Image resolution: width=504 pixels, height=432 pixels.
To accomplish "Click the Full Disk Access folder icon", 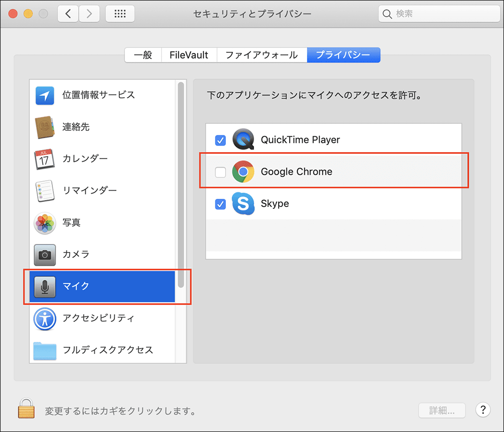I will coord(45,350).
